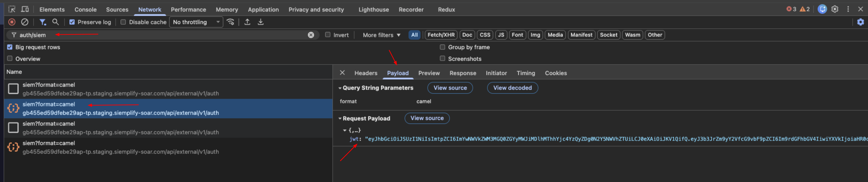Open the network search magnifier
Image resolution: width=868 pixels, height=182 pixels.
[56, 22]
